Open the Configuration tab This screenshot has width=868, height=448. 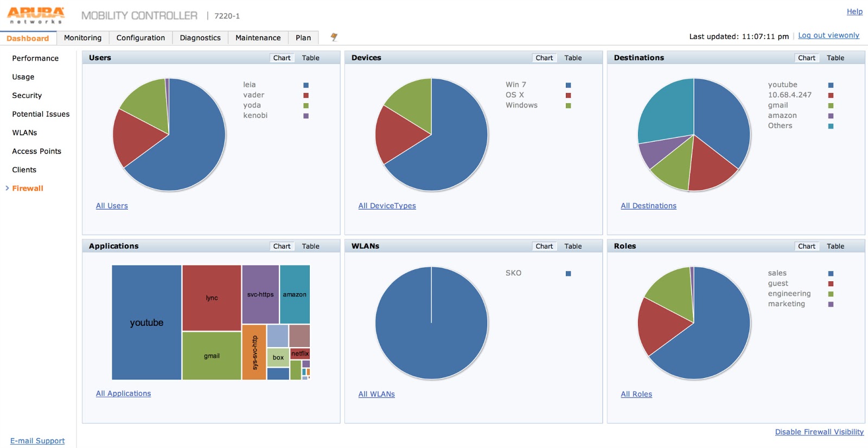coord(141,37)
